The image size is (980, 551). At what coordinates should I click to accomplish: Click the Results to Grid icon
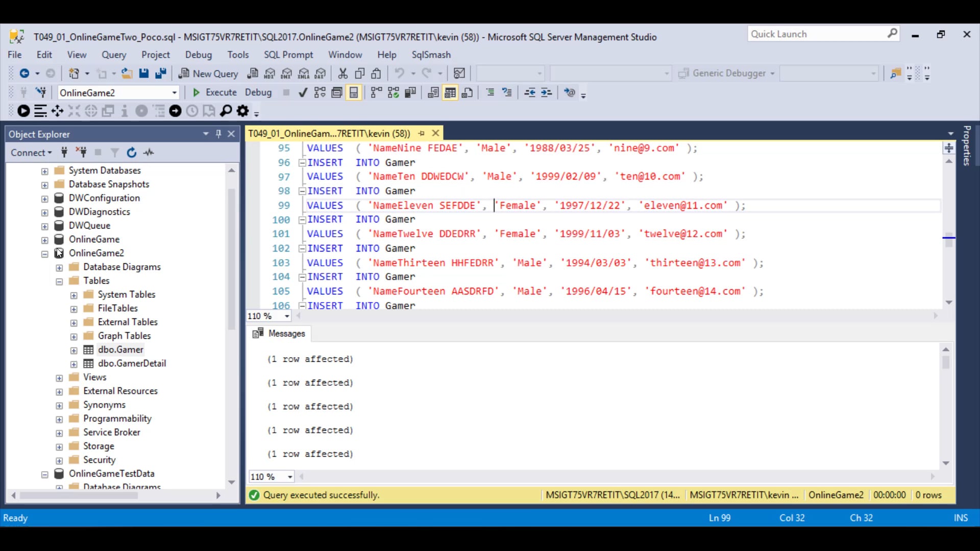point(450,92)
